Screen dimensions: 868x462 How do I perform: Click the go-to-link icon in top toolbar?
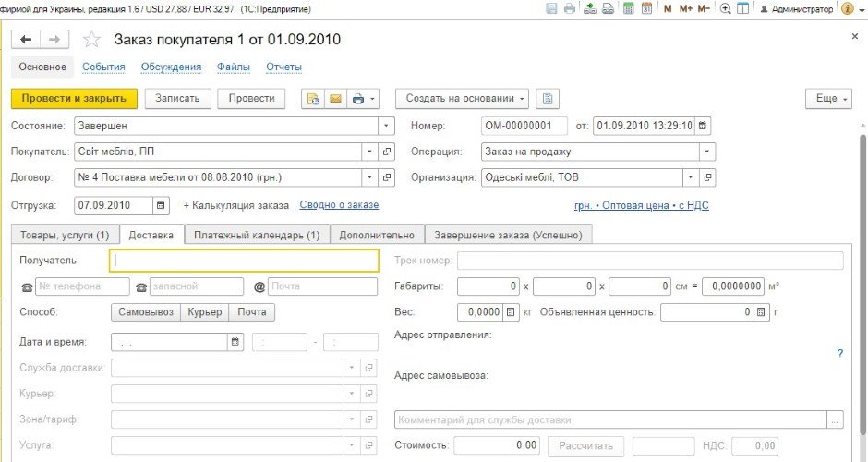coord(608,8)
